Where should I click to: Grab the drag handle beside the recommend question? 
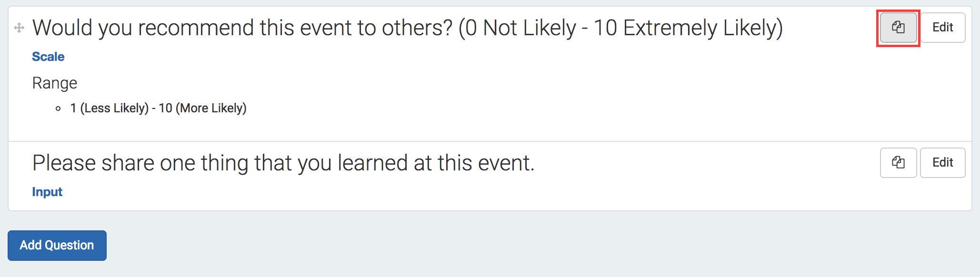[19, 28]
